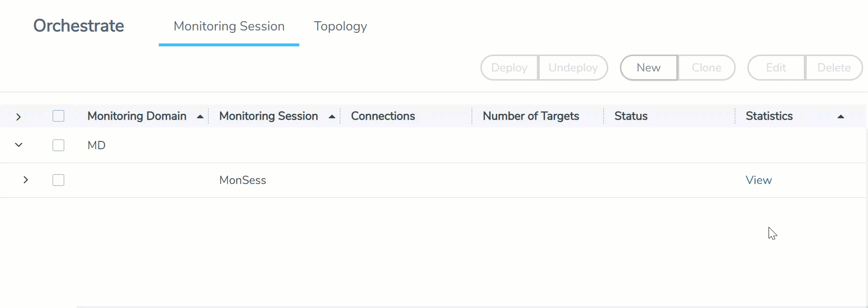Screen dimensions: 868x308
Task: Click the Statistics column sort arrow
Action: [x=840, y=116]
